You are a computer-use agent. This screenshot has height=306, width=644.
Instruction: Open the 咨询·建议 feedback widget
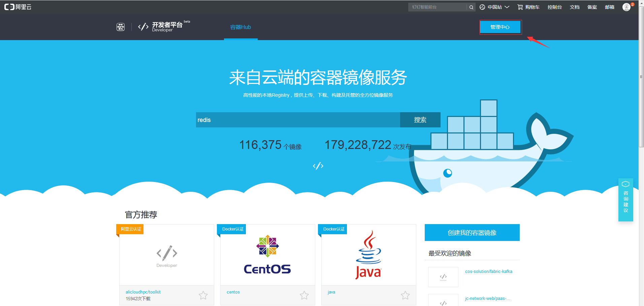[626, 200]
